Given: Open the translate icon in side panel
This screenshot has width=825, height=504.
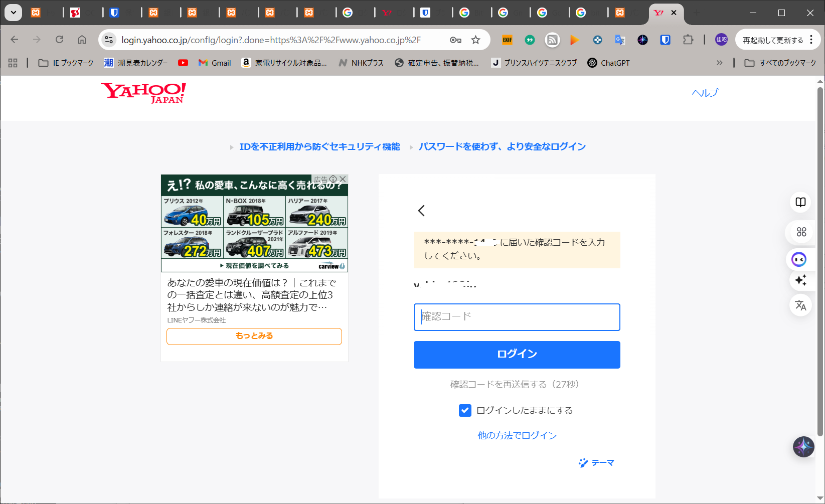Looking at the screenshot, I should coord(800,305).
